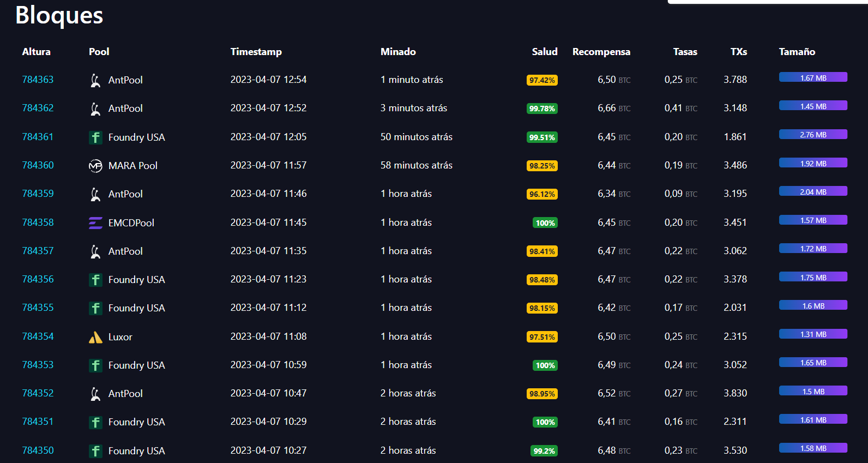Click AntPool icon for block 784357

point(95,251)
